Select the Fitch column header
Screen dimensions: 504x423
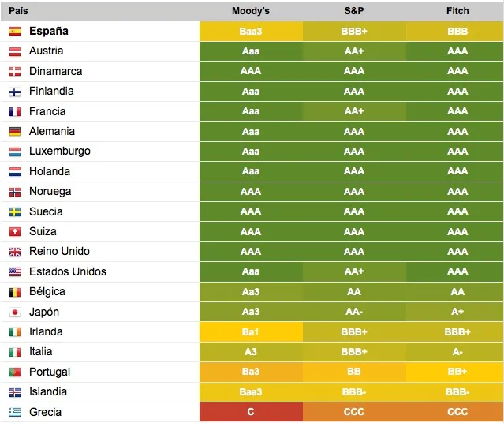(457, 11)
